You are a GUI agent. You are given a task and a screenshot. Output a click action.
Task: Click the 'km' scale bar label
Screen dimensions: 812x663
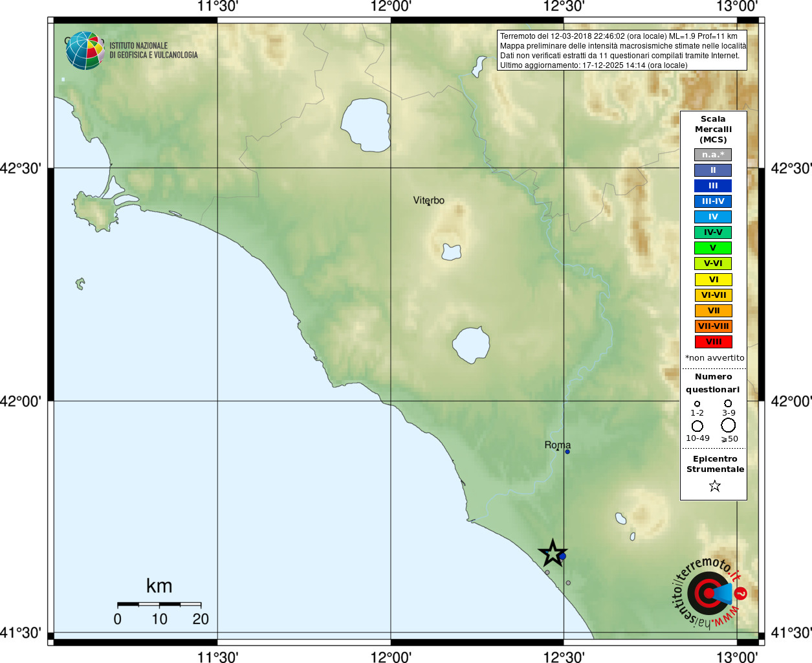[159, 586]
